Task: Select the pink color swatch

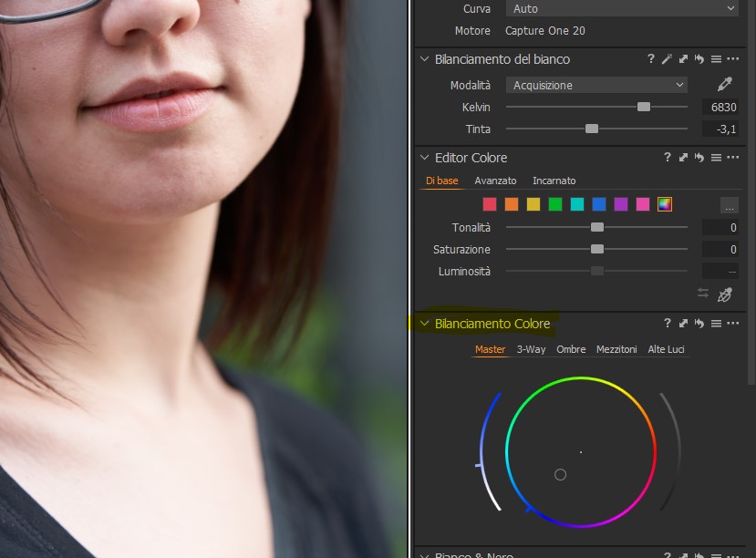Action: 643,204
